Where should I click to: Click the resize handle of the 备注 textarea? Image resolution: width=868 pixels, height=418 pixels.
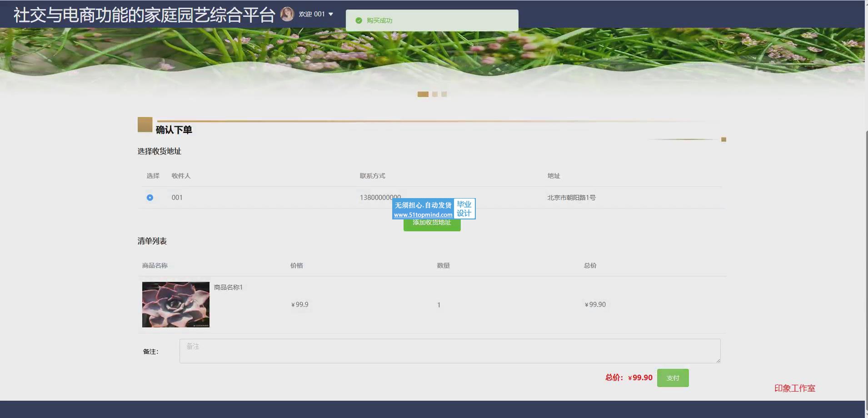click(718, 361)
